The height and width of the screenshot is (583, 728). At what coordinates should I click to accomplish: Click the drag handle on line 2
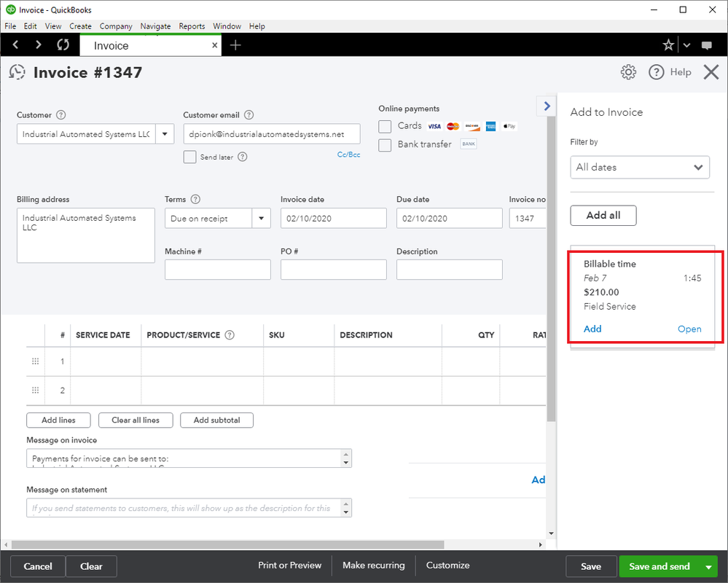(35, 390)
